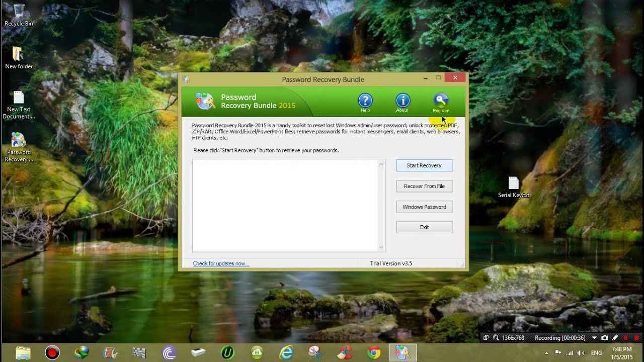Click the Password Recovery Bundle logo in the header
The height and width of the screenshot is (362, 644).
[205, 101]
